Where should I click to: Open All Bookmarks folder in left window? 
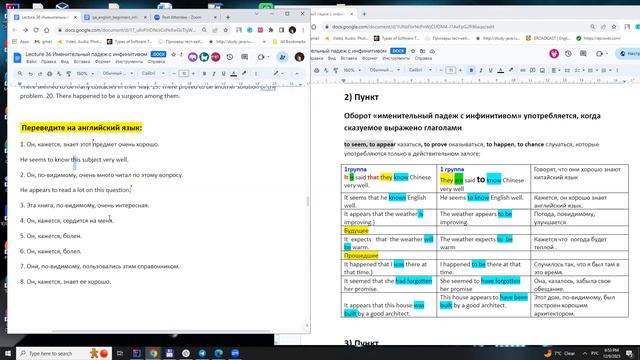click(289, 42)
